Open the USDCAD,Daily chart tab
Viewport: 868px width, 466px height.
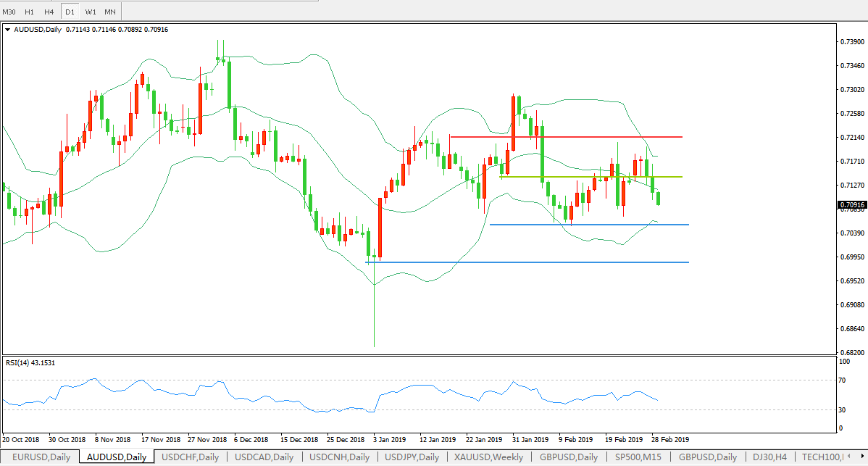(264, 457)
